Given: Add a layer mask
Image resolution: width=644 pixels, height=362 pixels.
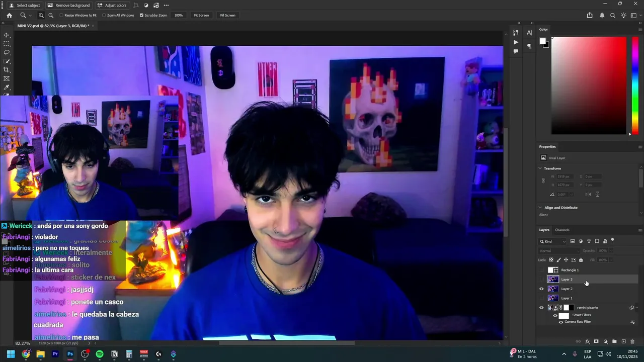Looking at the screenshot, I should [x=596, y=342].
